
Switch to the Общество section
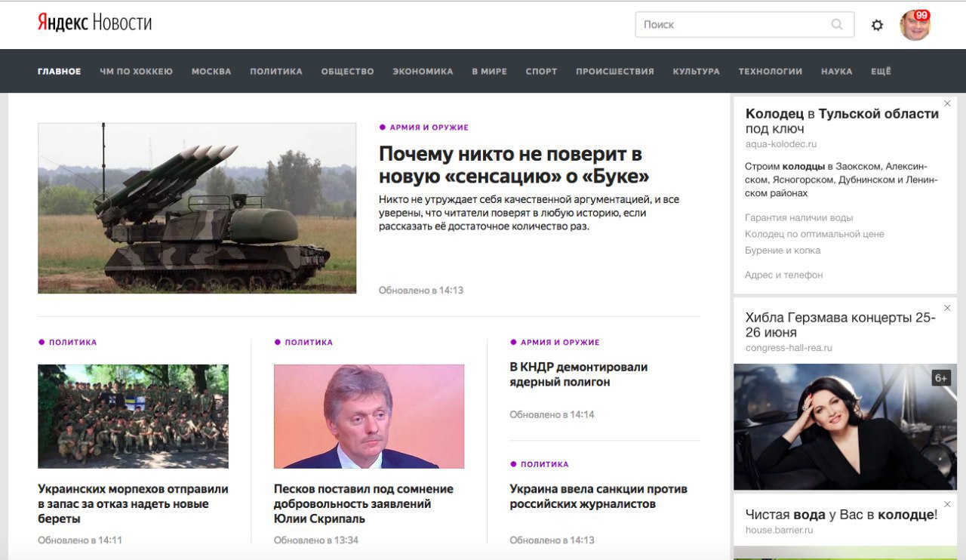click(347, 72)
